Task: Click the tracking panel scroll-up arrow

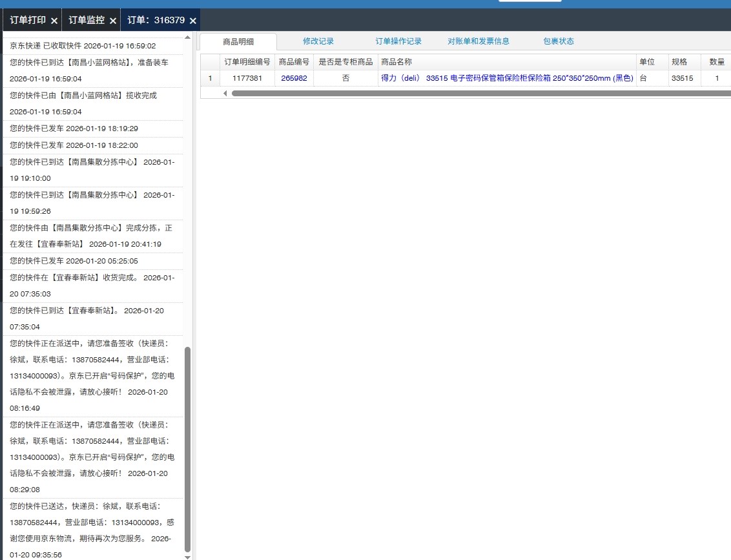Action: coord(188,37)
